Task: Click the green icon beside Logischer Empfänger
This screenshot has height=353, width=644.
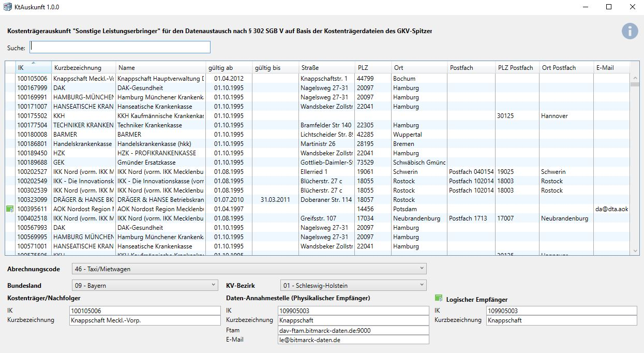Action: coord(439,298)
